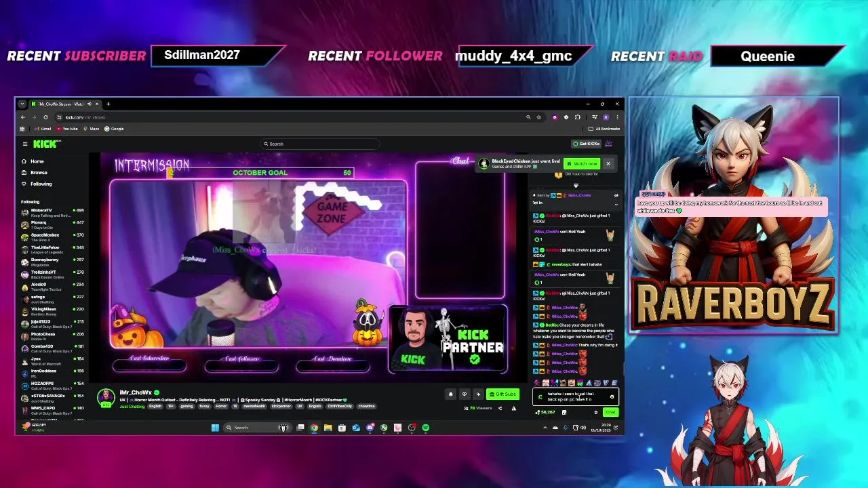The height and width of the screenshot is (488, 868).
Task: Open the apps grid in bookmarks bar
Action: click(22, 129)
